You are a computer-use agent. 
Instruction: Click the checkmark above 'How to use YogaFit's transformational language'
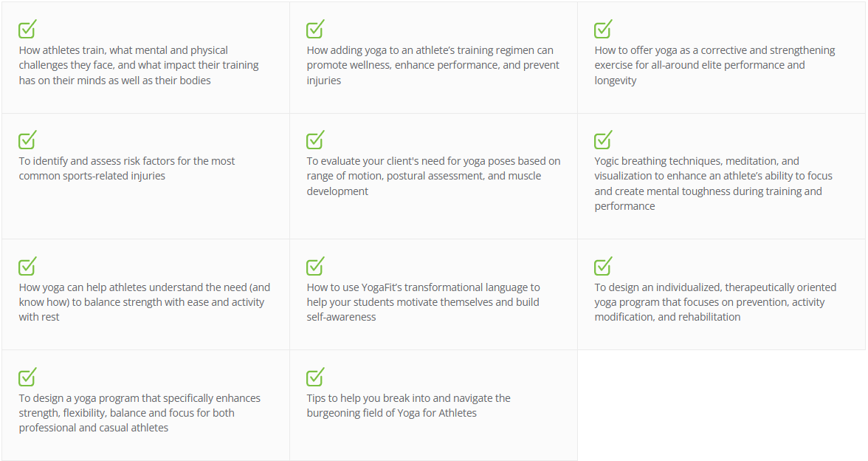tap(315, 266)
